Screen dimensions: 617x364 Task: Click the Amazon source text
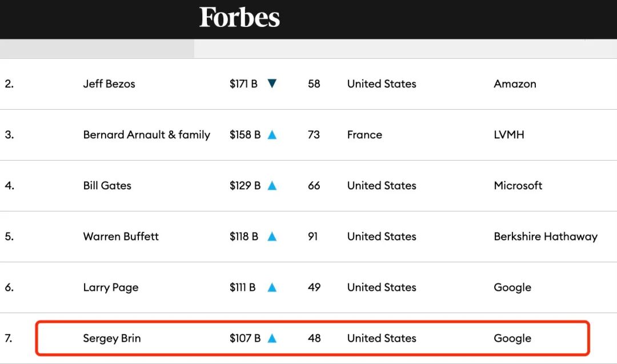pos(515,84)
